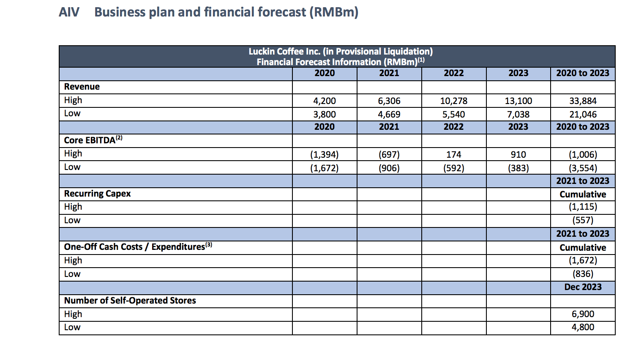Image resolution: width=644 pixels, height=345 pixels.
Task: Click "2021 to 2023" header above One-Off Cash Costs
Action: 583,234
